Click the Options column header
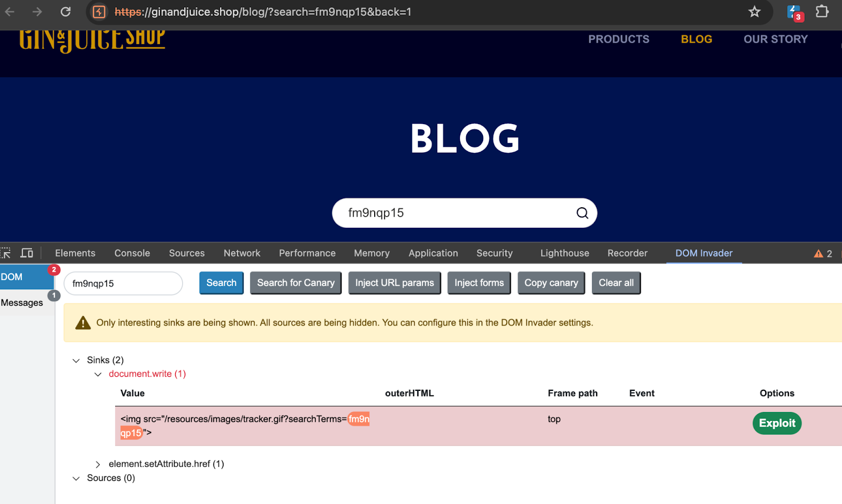 coord(777,394)
